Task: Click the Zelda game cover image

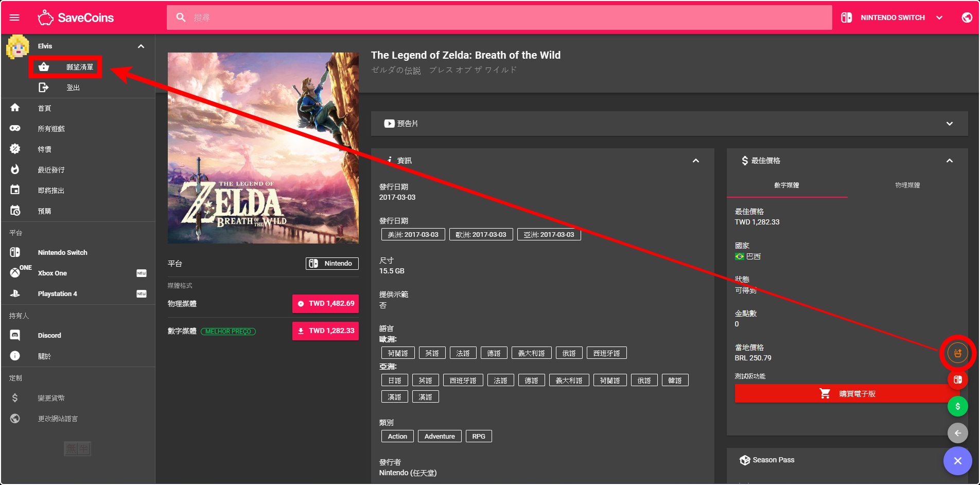Action: tap(263, 148)
